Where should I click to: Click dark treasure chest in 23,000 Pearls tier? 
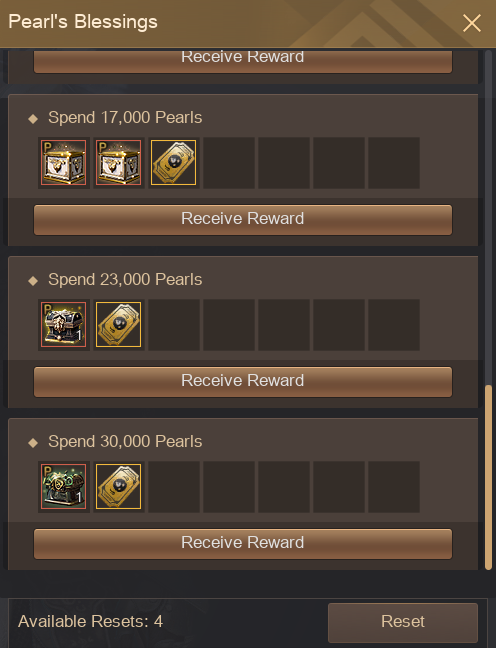pos(64,324)
